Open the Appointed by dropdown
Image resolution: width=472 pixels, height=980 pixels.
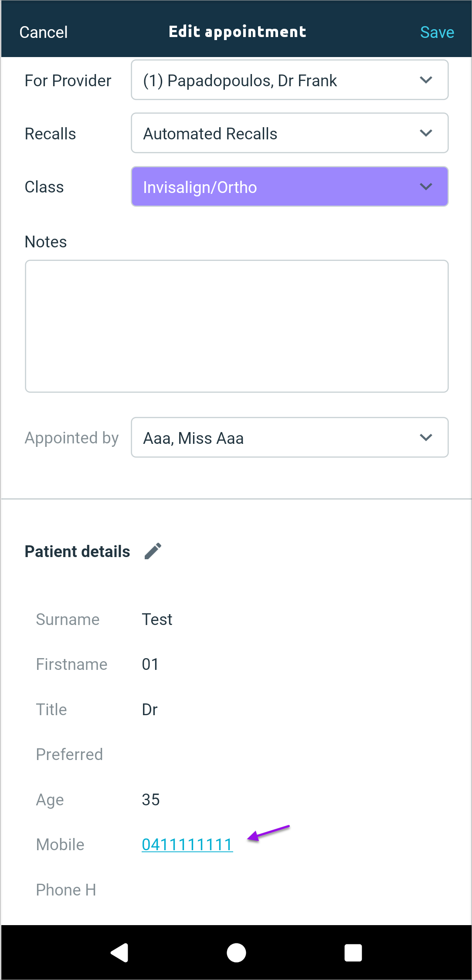289,438
